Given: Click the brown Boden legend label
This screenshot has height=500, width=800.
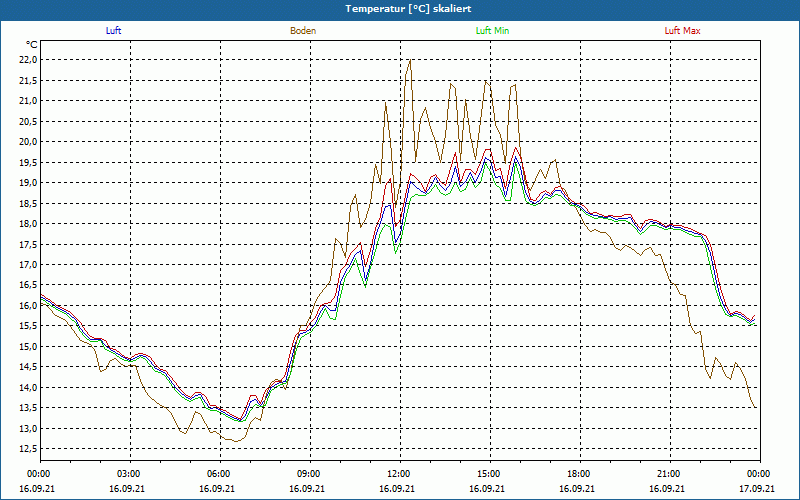Looking at the screenshot, I should click(x=303, y=31).
